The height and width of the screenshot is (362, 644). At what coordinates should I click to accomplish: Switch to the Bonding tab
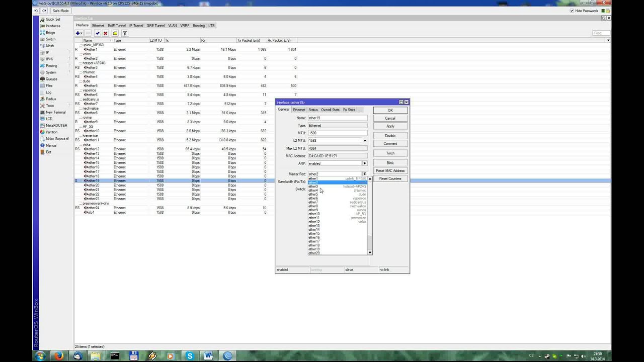coord(199,26)
